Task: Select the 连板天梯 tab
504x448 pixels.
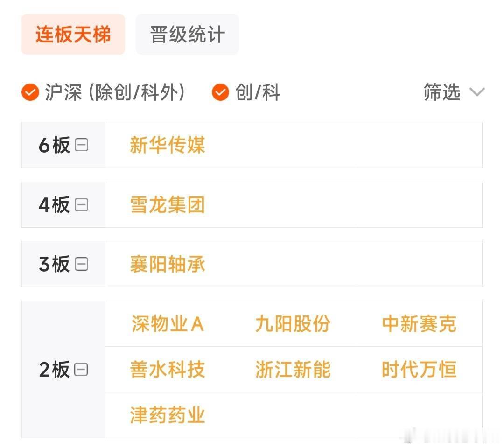Action: pyautogui.click(x=73, y=35)
